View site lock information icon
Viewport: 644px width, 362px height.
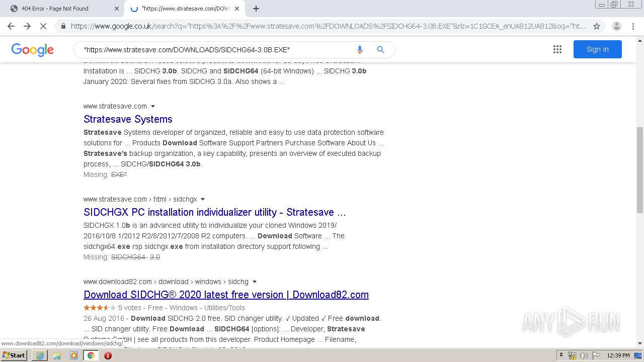tap(63, 26)
